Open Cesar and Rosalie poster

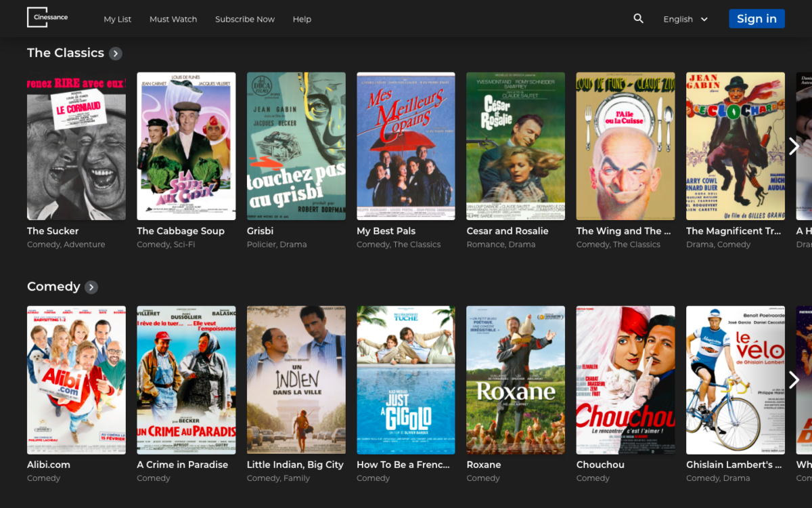[516, 146]
